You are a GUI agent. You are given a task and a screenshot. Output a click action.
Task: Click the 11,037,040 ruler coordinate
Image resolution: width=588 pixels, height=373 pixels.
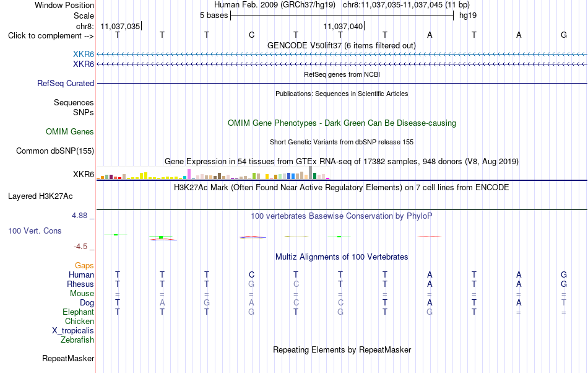click(x=343, y=26)
